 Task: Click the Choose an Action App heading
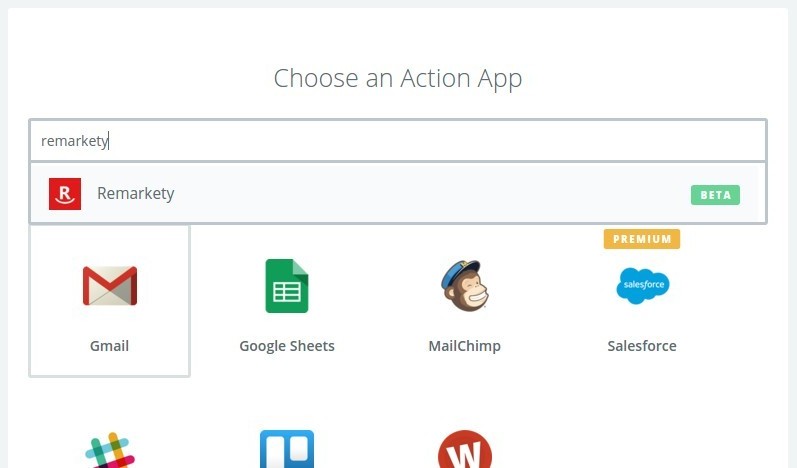coord(398,78)
